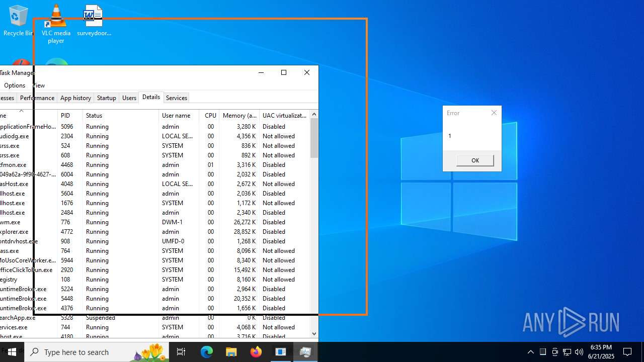Switch to the blue window app on taskbar
The height and width of the screenshot is (362, 644).
(281, 352)
